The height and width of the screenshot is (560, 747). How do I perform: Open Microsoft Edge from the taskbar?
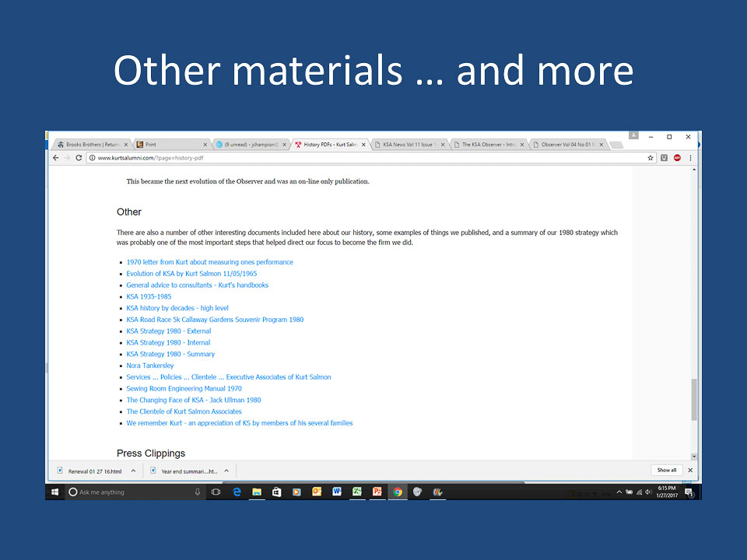pos(236,492)
